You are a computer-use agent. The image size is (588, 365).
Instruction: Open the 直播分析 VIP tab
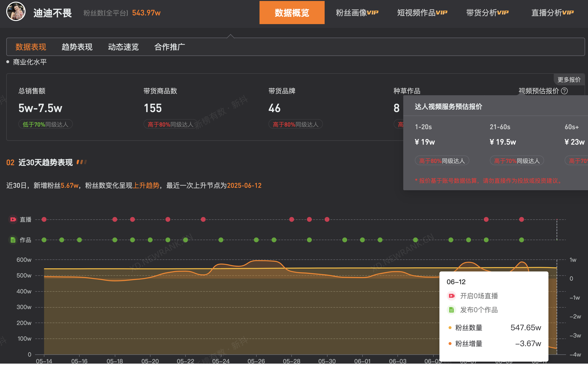(553, 13)
